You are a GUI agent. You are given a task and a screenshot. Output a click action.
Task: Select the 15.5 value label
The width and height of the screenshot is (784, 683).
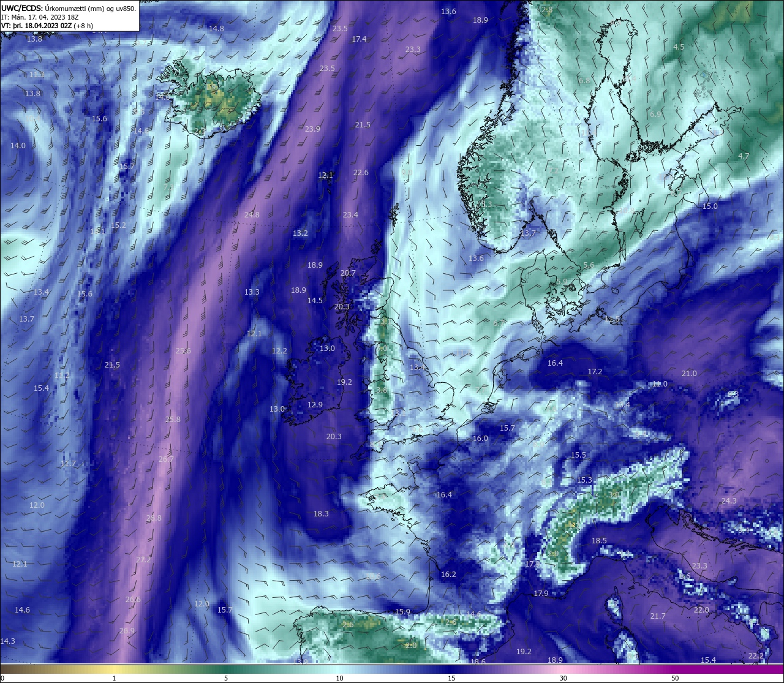tap(578, 455)
